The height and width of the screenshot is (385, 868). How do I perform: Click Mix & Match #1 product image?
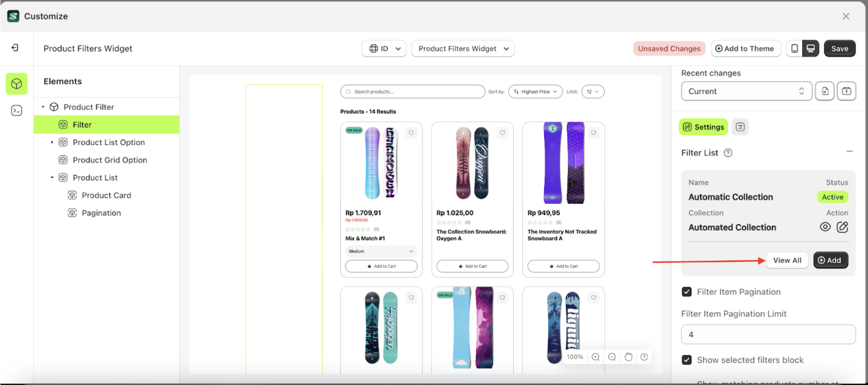(381, 163)
